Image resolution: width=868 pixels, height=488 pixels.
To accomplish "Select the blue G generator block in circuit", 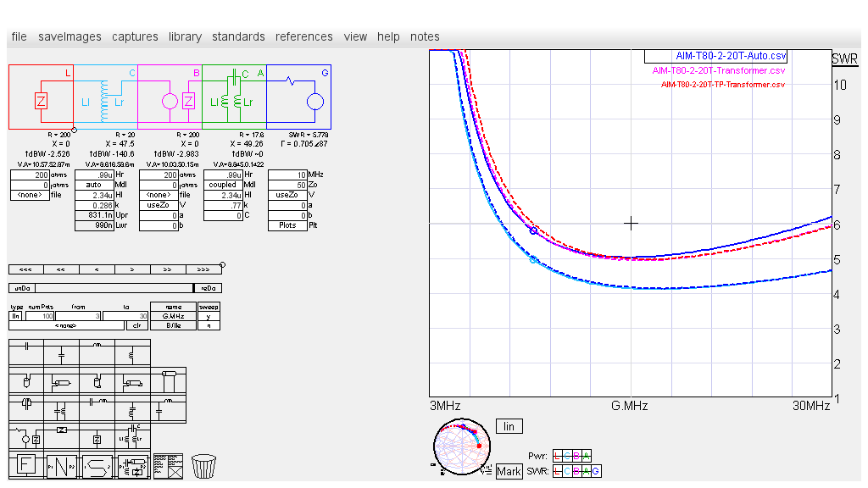I will pos(299,97).
